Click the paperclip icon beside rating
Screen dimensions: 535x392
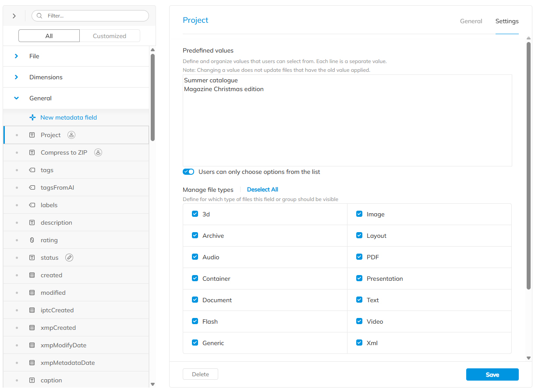click(x=32, y=240)
